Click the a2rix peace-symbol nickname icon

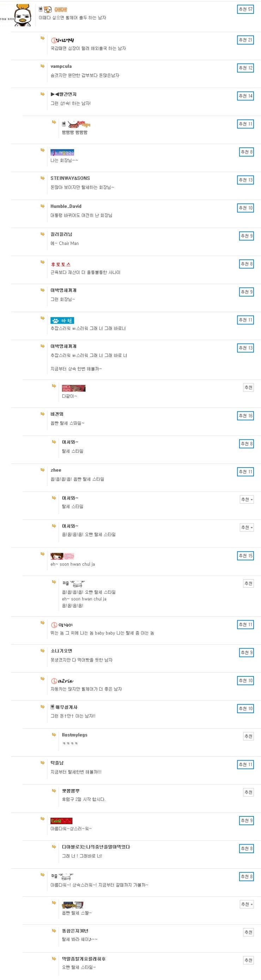[x=62, y=681]
